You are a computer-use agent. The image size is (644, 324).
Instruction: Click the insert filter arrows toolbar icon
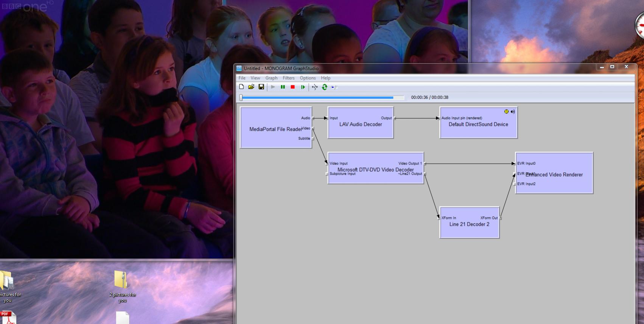314,87
